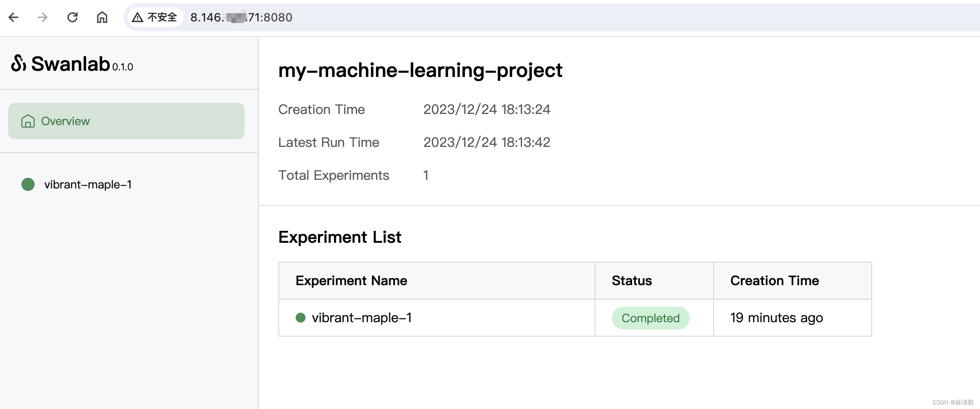Select vibrant-maple-1 experiment in the sidebar
The height and width of the screenshot is (409, 980).
tap(88, 184)
